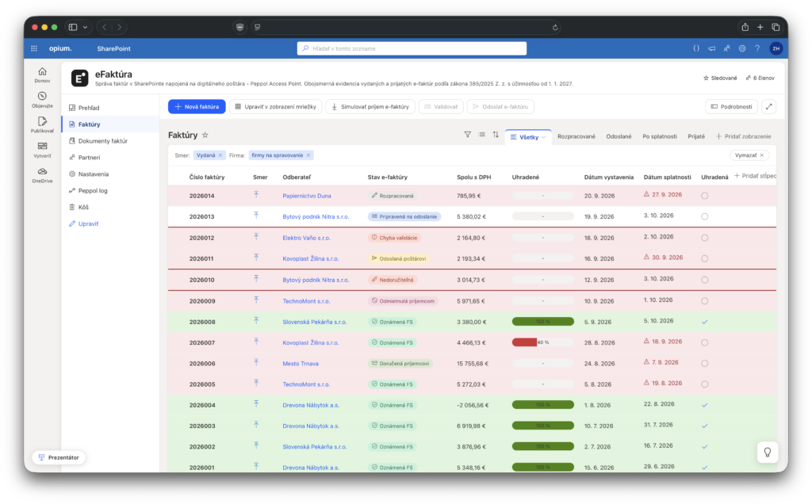Viewport: 812px width, 504px height.
Task: Open Podrobnosti details pane
Action: tap(731, 107)
